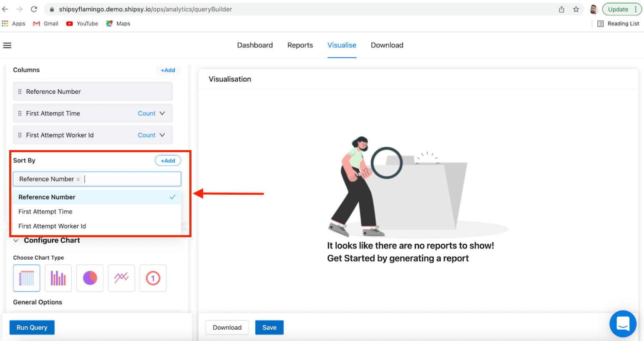The width and height of the screenshot is (644, 341).
Task: Remove the Reference Number sort tag
Action: point(78,179)
